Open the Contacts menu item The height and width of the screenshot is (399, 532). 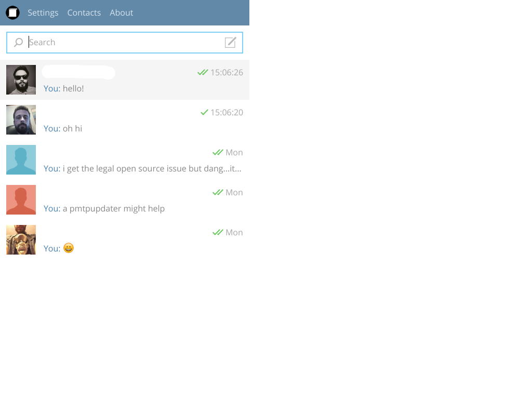point(84,12)
